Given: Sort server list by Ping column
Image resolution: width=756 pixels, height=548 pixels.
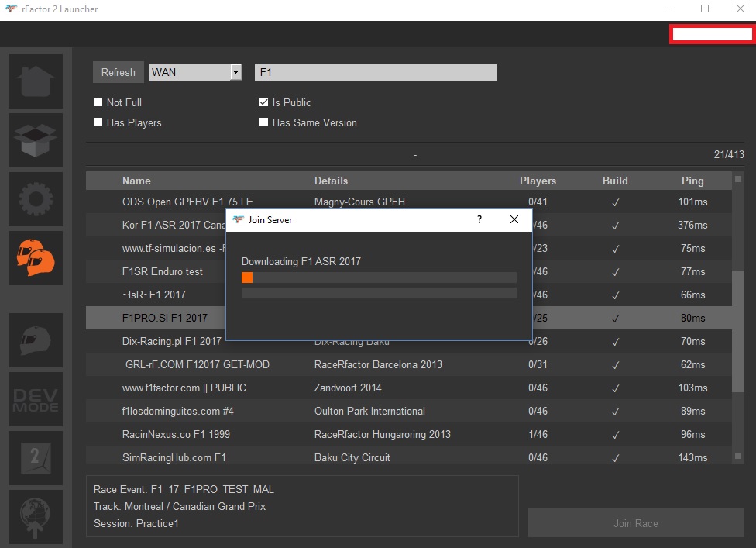Looking at the screenshot, I should tap(692, 181).
